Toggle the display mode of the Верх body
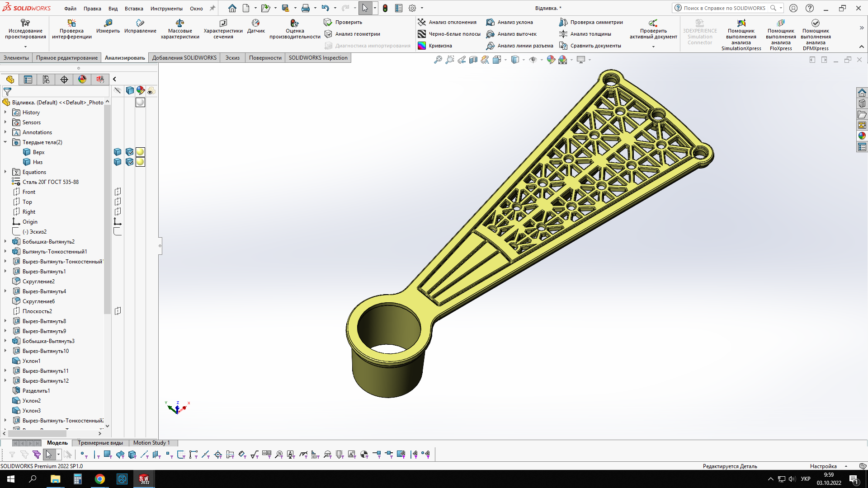The height and width of the screenshot is (488, 868). point(130,152)
